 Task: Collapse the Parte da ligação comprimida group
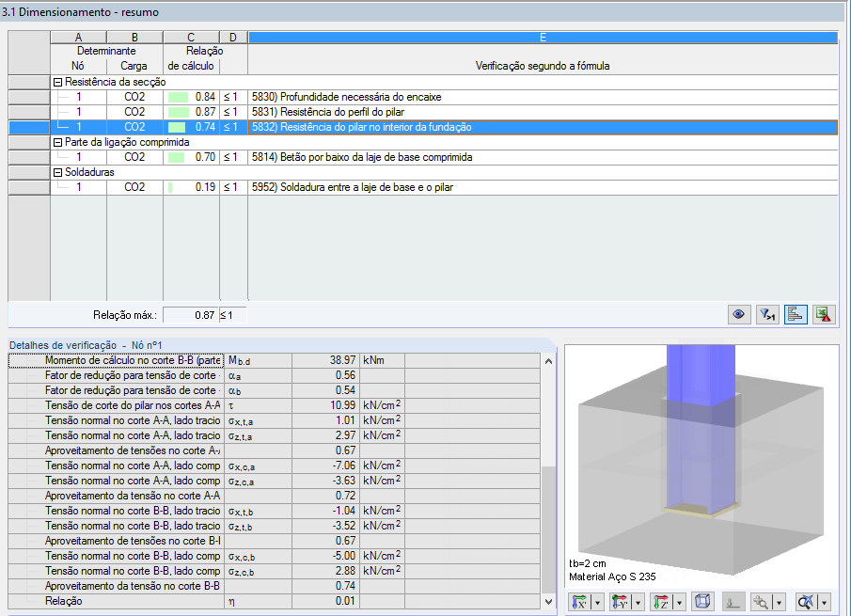coord(57,142)
